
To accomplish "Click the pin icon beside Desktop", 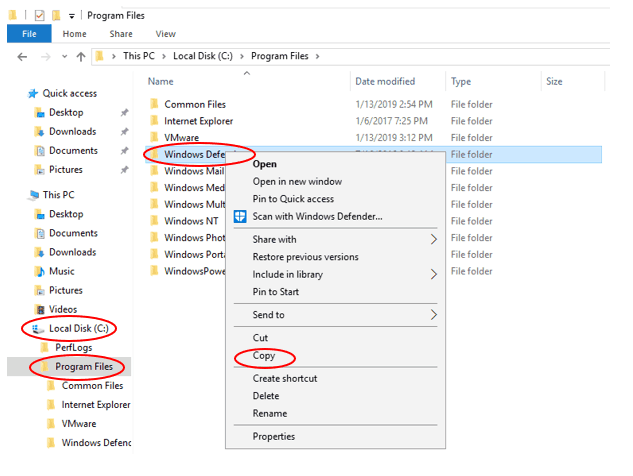I will tap(124, 113).
